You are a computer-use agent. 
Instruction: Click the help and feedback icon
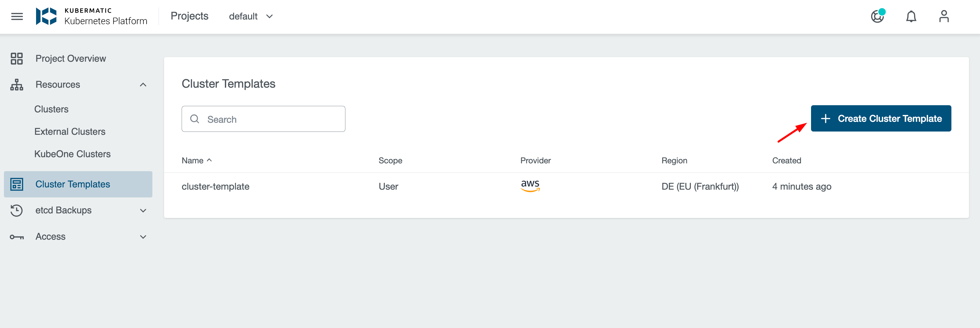tap(878, 17)
